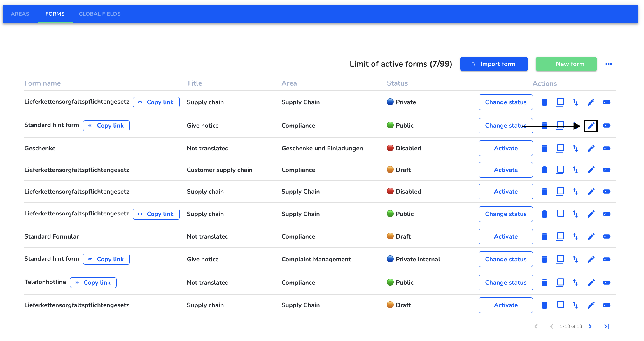Copy link for Compliance Standard hint form
This screenshot has height=341, width=644.
click(x=106, y=126)
